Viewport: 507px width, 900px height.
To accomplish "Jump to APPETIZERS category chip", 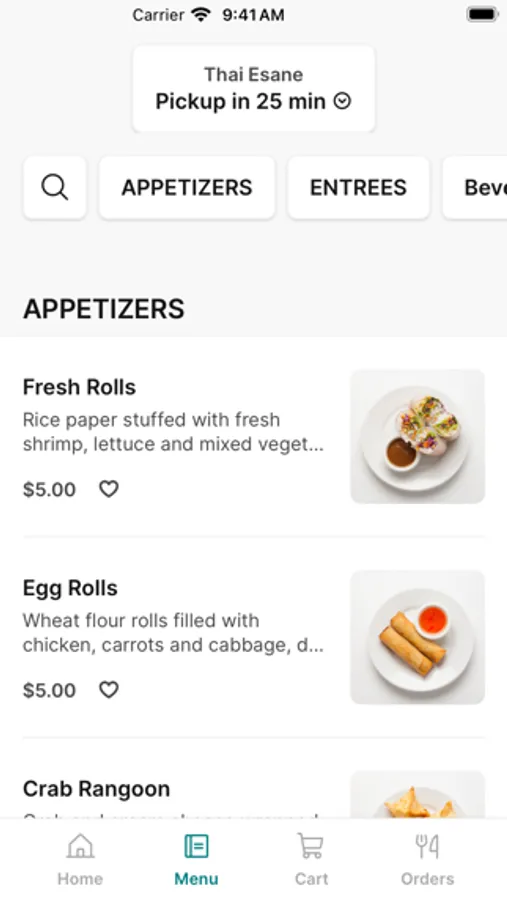I will tap(187, 188).
